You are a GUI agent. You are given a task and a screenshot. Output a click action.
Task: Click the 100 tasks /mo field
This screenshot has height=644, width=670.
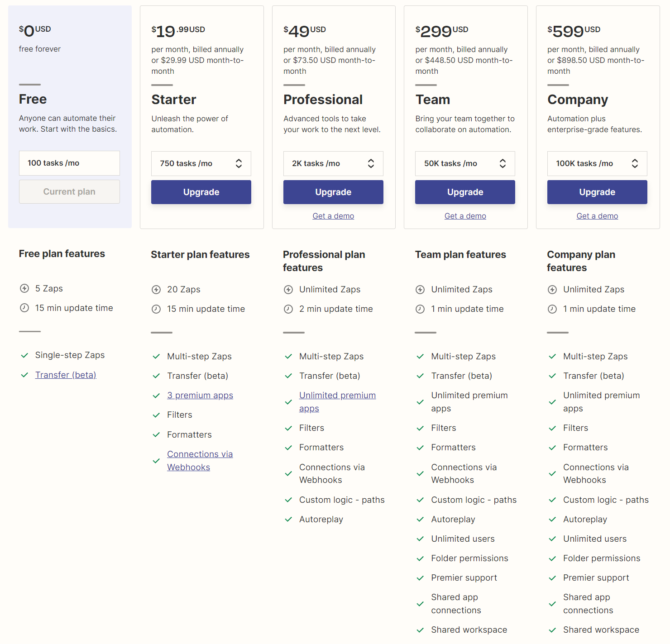69,163
